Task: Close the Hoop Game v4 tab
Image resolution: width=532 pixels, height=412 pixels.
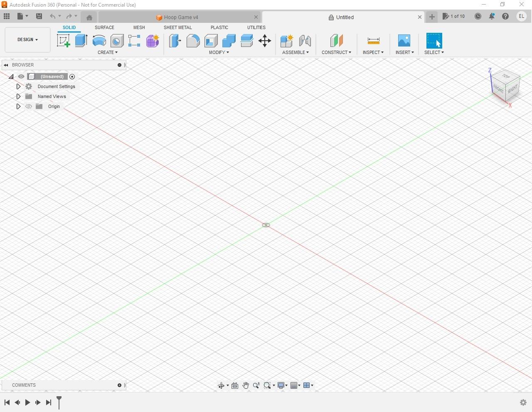Action: 256,17
